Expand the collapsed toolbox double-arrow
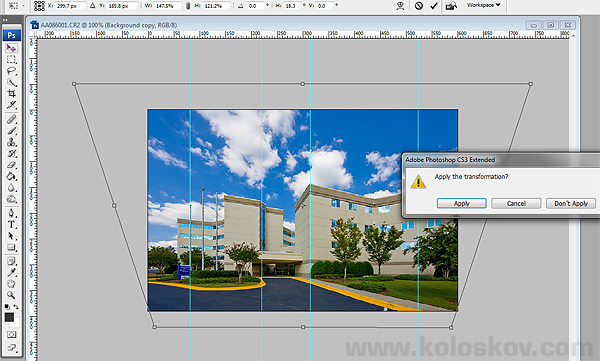The image size is (600, 361). pyautogui.click(x=5, y=20)
